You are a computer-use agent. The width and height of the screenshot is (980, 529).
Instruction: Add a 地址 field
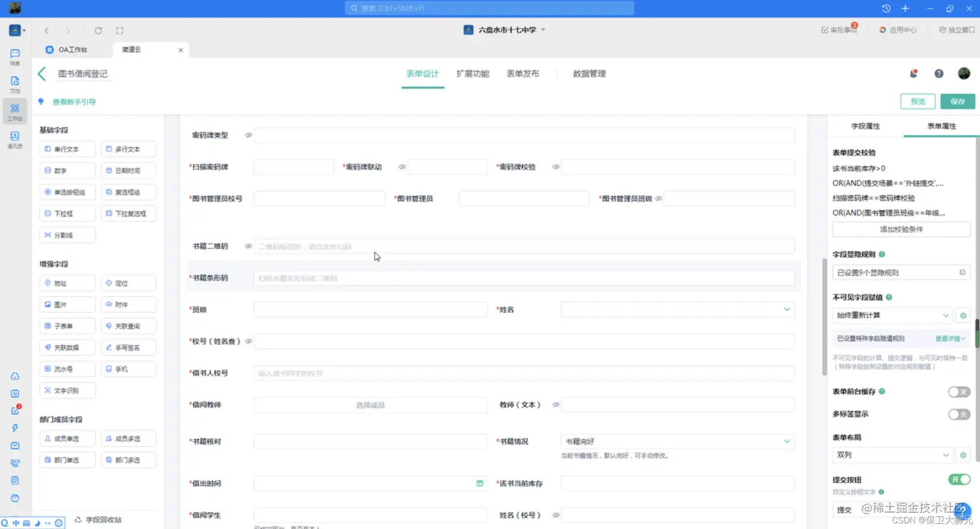[67, 283]
